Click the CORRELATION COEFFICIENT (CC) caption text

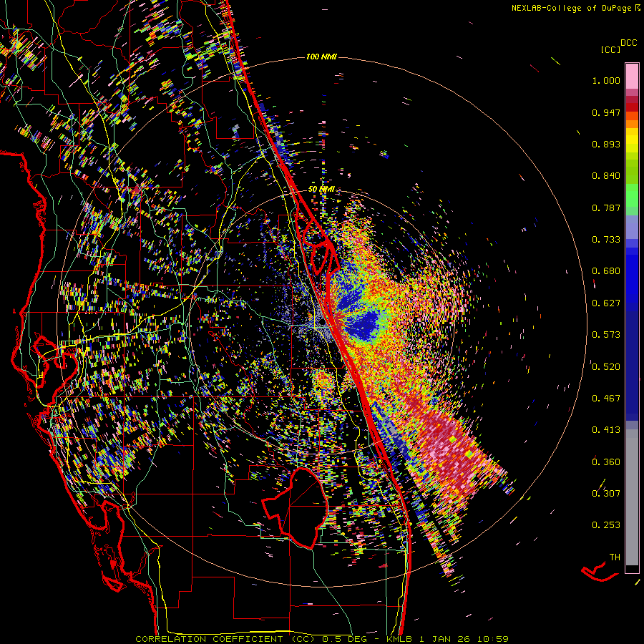225,639
